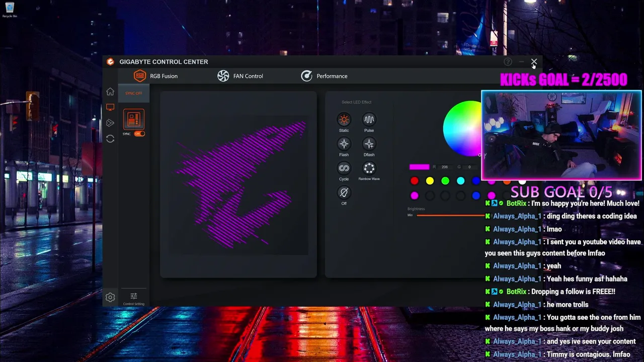Close the Gigabyte Control Center window
Screen dimensions: 644x362
coord(534,62)
